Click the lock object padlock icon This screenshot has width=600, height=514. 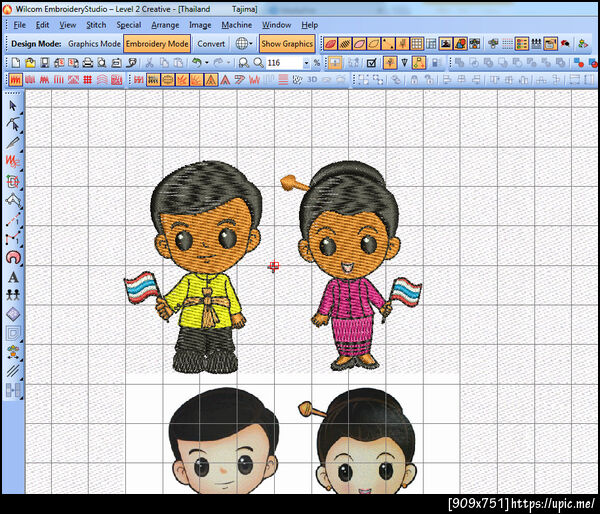point(414,80)
